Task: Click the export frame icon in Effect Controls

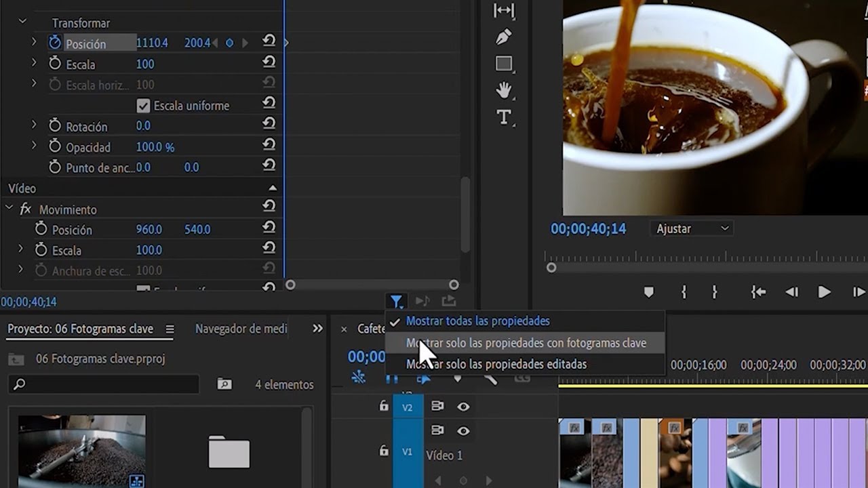Action: [x=448, y=301]
